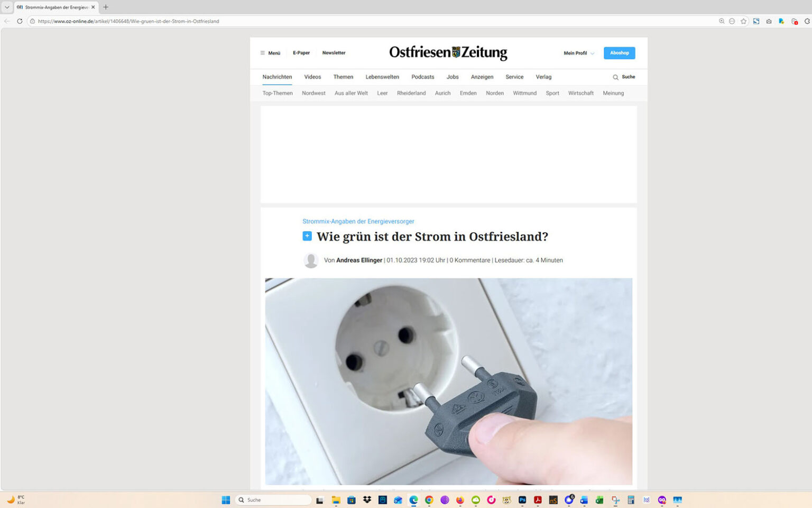Switch to the Podcasts section
The width and height of the screenshot is (812, 508).
[422, 77]
